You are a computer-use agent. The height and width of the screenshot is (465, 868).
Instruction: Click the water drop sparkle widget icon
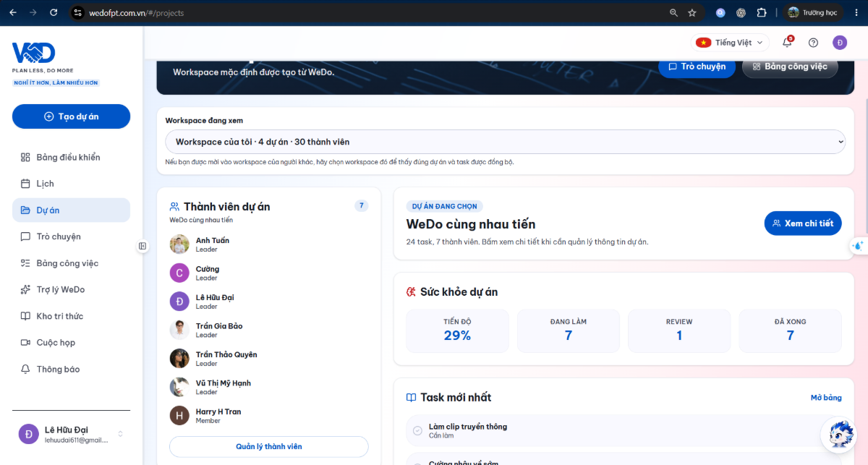tap(859, 245)
